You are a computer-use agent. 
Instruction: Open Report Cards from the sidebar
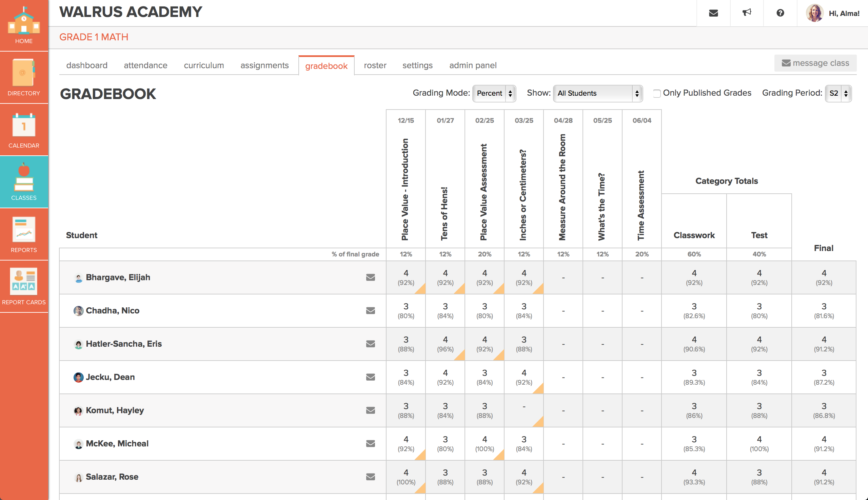[24, 285]
